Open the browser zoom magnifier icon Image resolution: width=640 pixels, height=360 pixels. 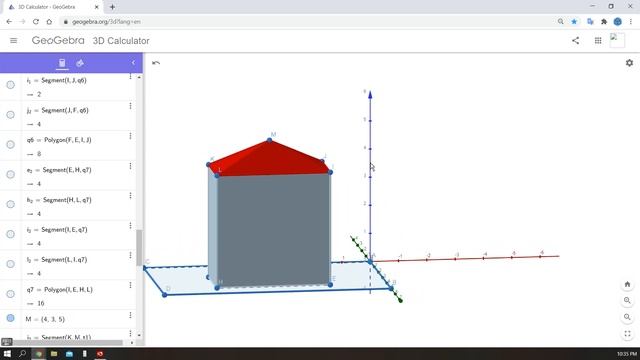coord(561,22)
